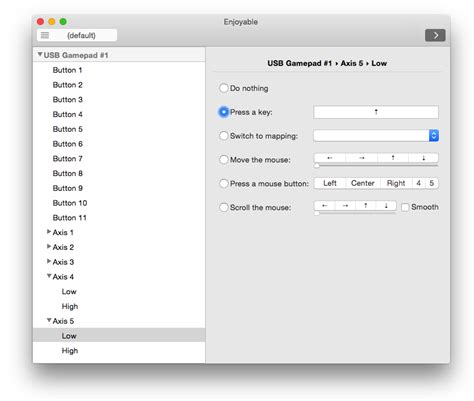Viewport: 474px width, 401px height.
Task: Collapse the USB Gamepad #1 tree
Action: coord(40,54)
